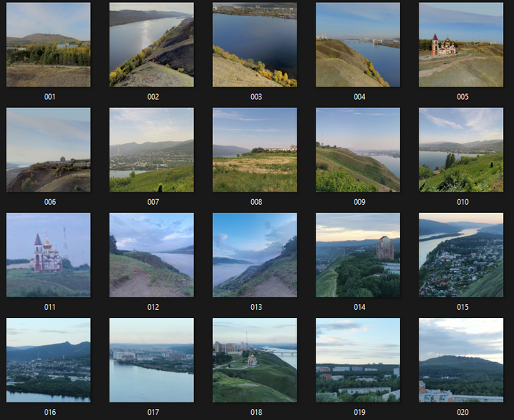Click the file name label 014
This screenshot has height=420, width=514.
coord(360,307)
